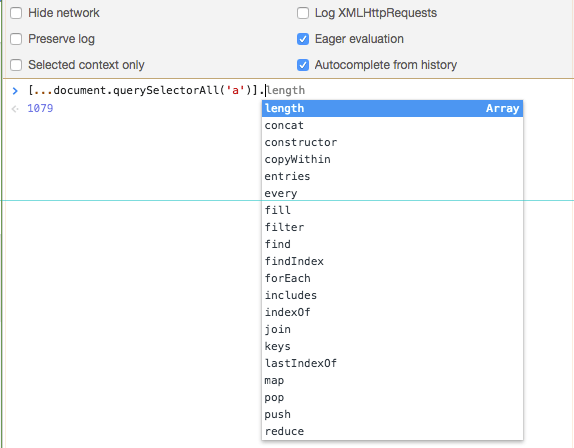This screenshot has height=448, width=574.
Task: Enable Log XMLHttpRequests checkbox
Action: (x=303, y=13)
